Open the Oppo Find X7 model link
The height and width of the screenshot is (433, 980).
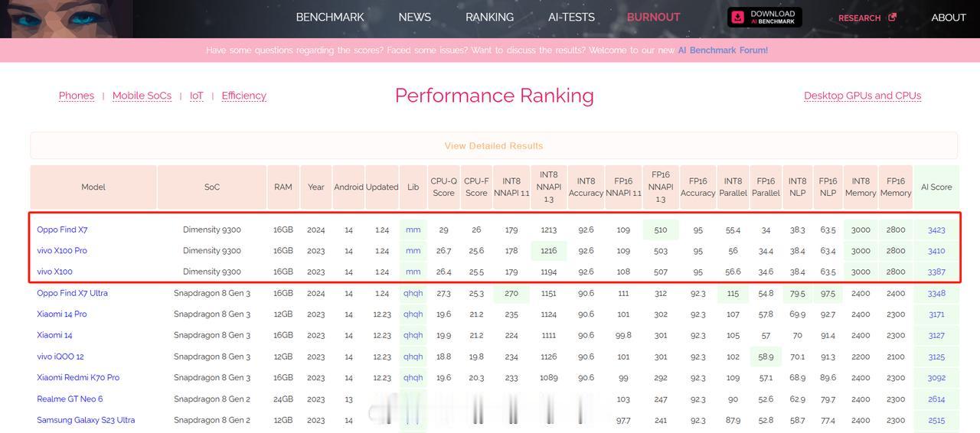[x=62, y=230]
